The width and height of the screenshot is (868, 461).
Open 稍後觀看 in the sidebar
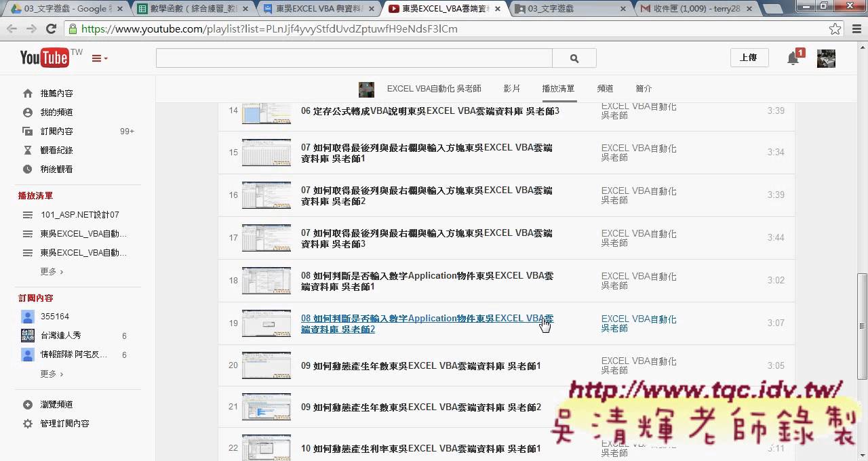coord(56,169)
